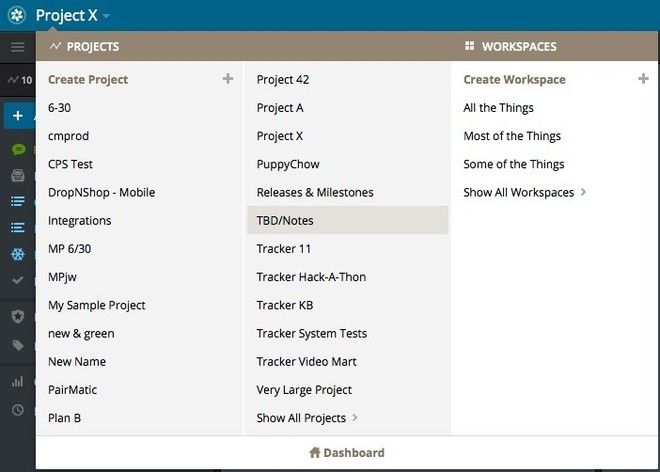Click the plus icon beside Create Project
The width and height of the screenshot is (660, 472).
point(228,79)
